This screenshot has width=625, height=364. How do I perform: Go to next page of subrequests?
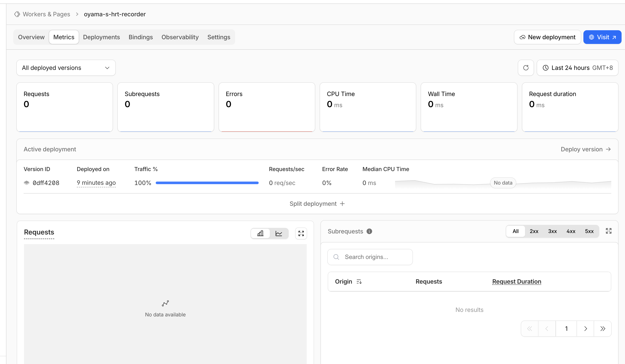[585, 329]
